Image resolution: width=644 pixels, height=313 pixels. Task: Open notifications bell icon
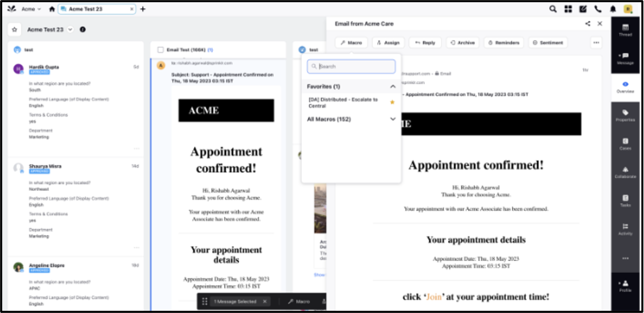(x=613, y=9)
